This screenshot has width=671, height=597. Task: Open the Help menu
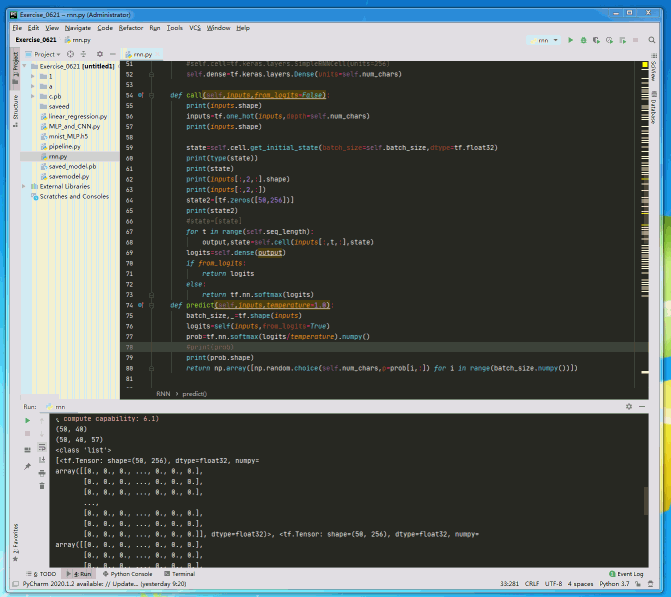tap(243, 28)
